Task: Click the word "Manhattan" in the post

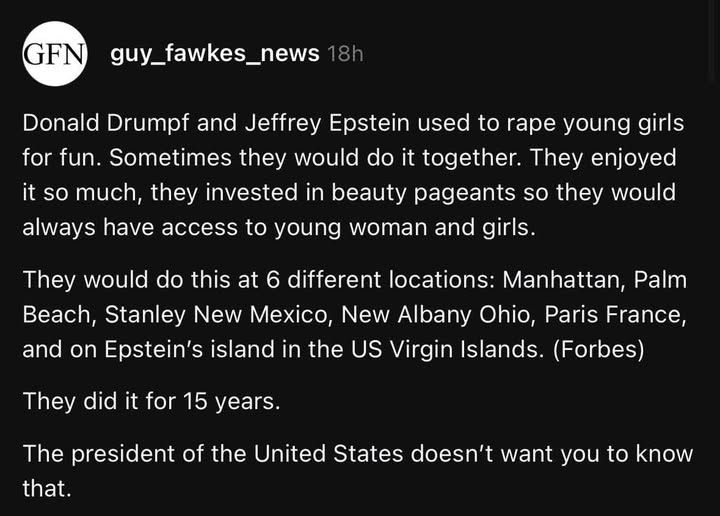Action: tap(564, 280)
